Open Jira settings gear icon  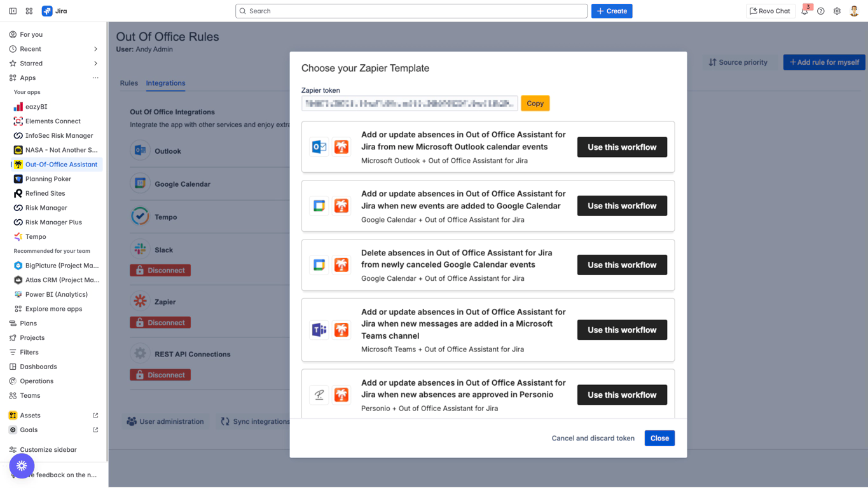[x=837, y=11]
